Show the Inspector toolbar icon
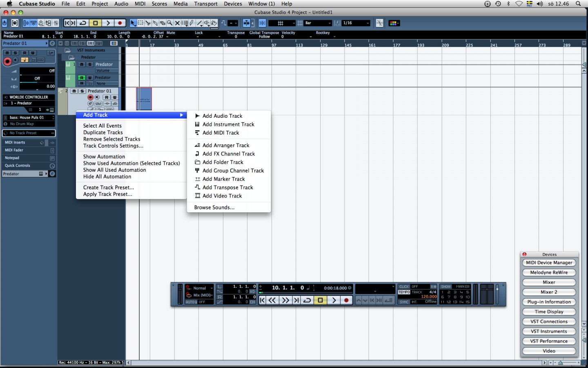The width and height of the screenshot is (588, 368). pos(26,23)
